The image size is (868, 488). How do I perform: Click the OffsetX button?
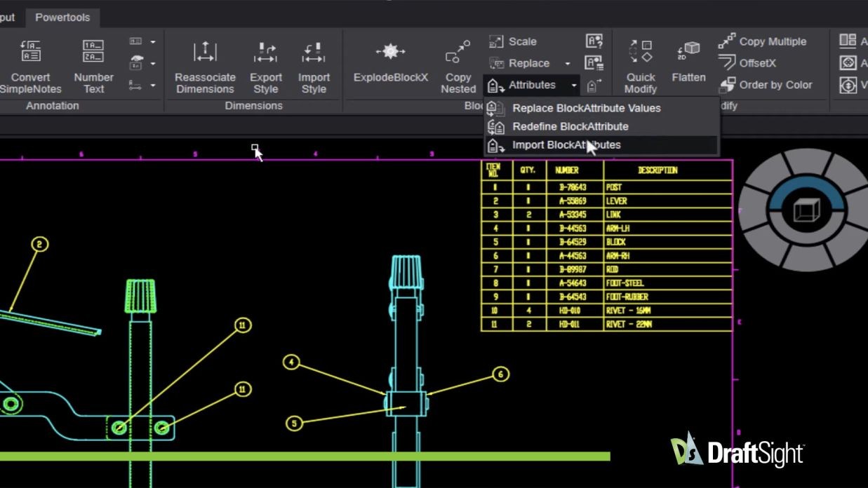pos(747,63)
